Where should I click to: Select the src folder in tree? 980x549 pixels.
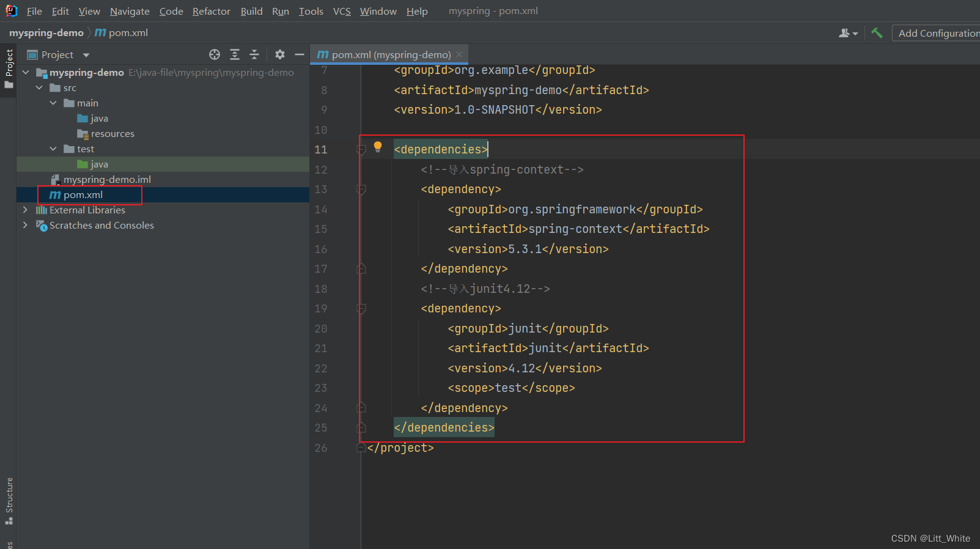point(63,88)
